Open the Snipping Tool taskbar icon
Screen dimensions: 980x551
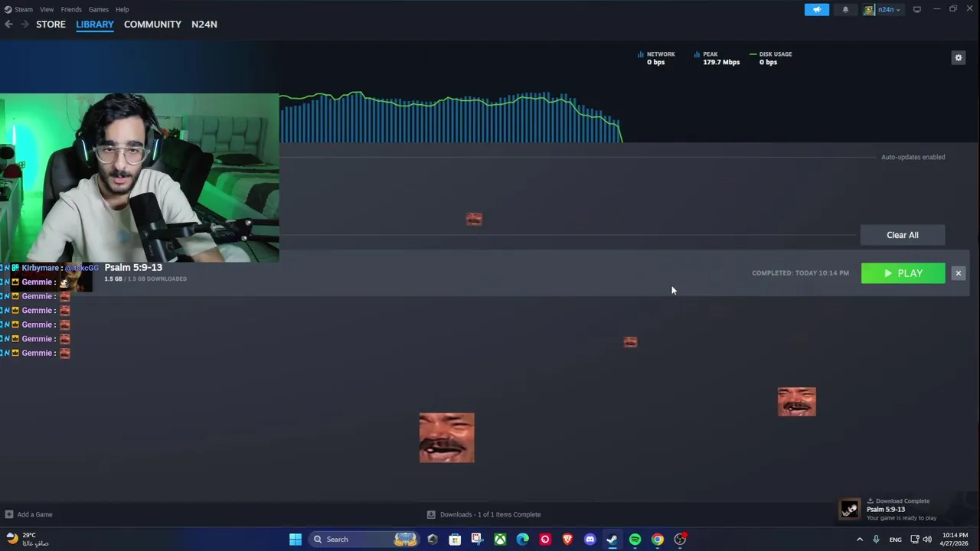coord(477,540)
